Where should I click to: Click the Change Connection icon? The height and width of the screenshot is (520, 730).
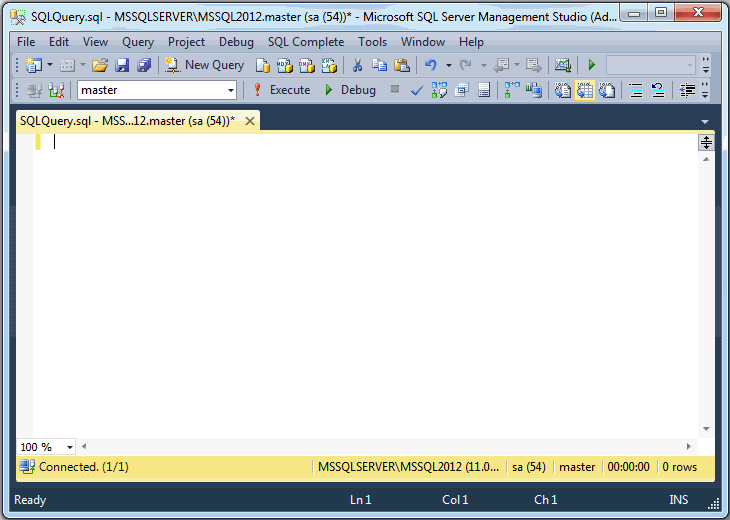point(57,90)
